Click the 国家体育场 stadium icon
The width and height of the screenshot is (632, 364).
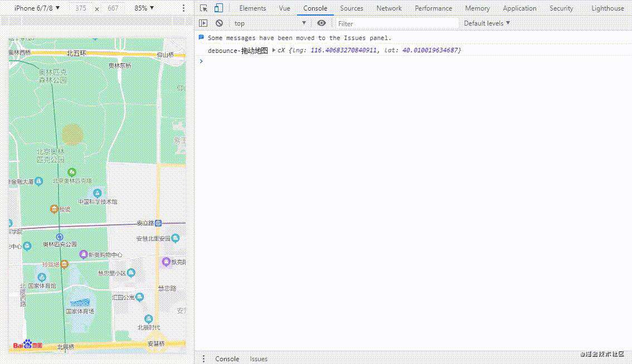[x=80, y=302]
